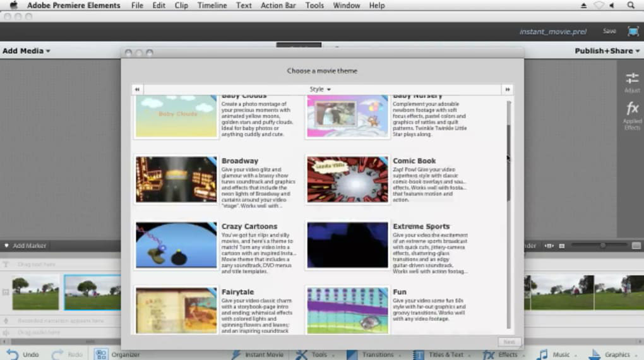The image size is (644, 360).
Task: Click the Fairytale theme title
Action: (x=237, y=292)
